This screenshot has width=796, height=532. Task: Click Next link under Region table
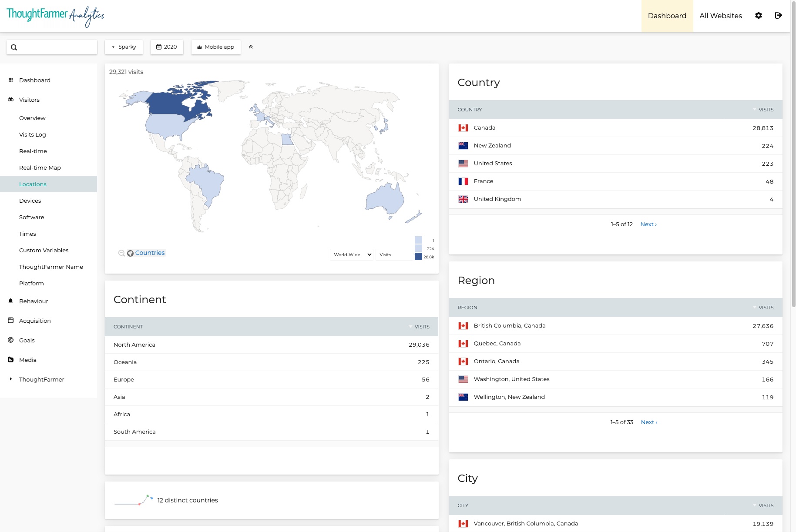tap(649, 422)
